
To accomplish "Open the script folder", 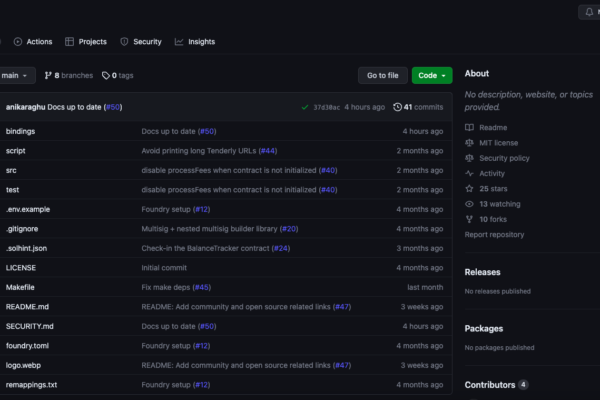I will 15,151.
